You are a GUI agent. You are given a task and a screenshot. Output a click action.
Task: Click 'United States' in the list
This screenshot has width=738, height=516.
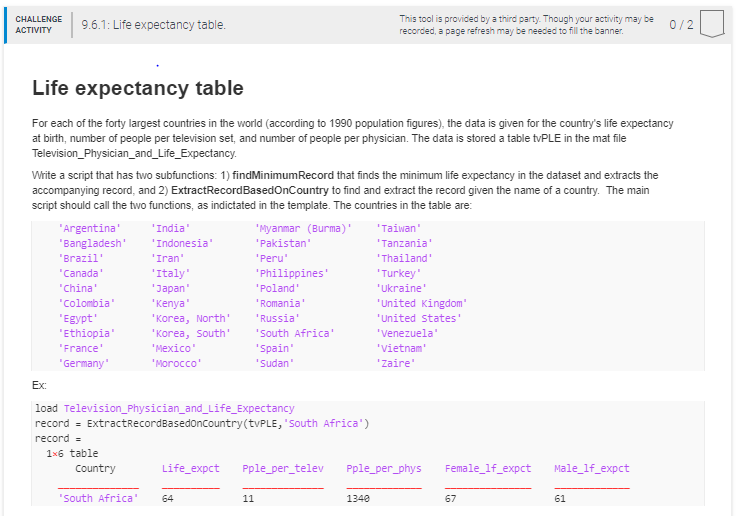pos(419,319)
